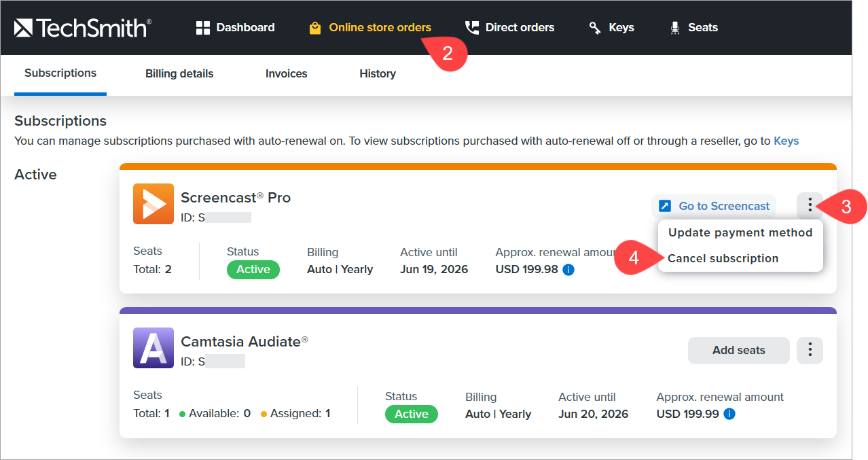Toggle Screencast Pro three-dot options menu
The image size is (868, 460).
[x=810, y=205]
